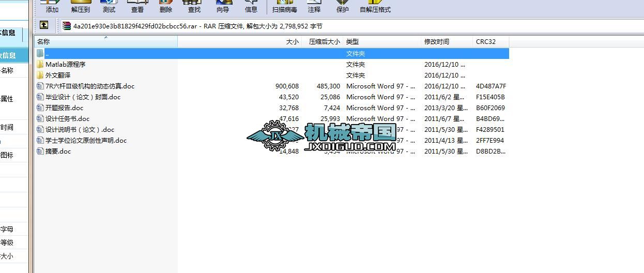Run the 测试 archive test tool

click(x=109, y=7)
